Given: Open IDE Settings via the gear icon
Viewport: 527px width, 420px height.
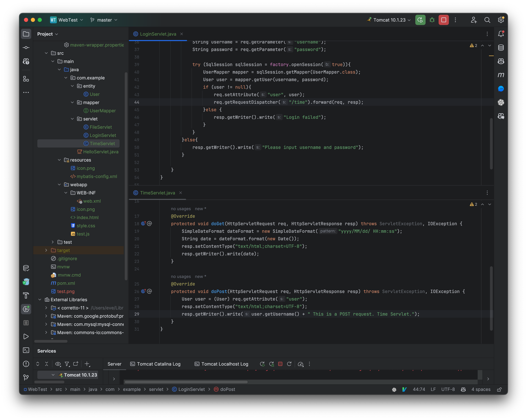Looking at the screenshot, I should tap(501, 20).
